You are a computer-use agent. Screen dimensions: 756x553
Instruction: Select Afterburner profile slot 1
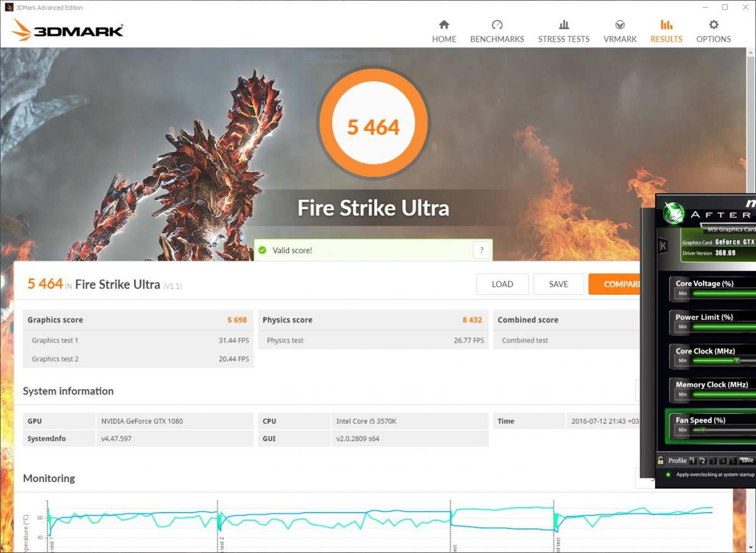point(692,460)
